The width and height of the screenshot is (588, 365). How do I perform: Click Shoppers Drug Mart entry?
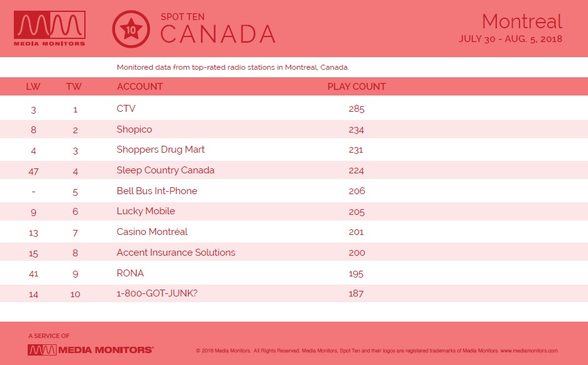(x=160, y=150)
